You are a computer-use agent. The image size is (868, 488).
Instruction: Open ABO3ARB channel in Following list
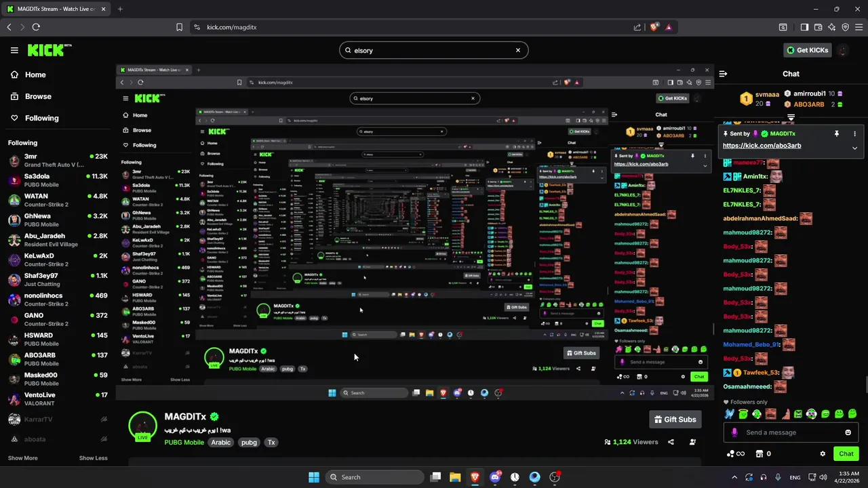(x=58, y=359)
